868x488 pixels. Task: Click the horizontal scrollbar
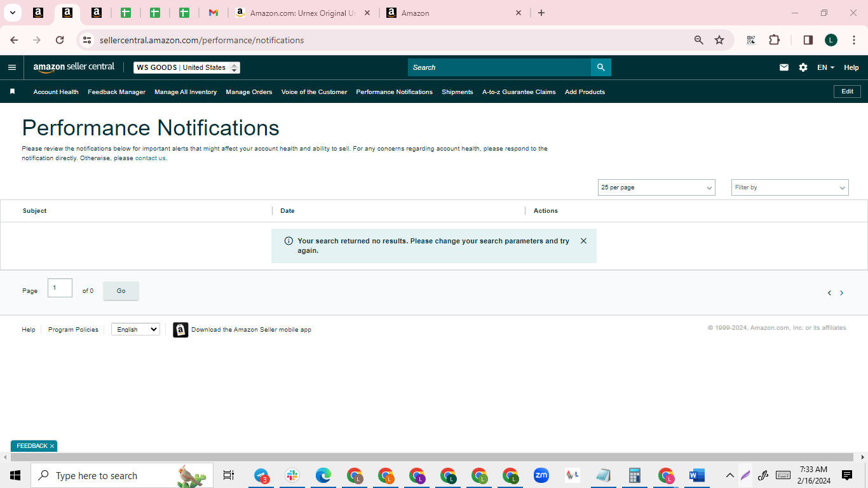click(x=432, y=457)
